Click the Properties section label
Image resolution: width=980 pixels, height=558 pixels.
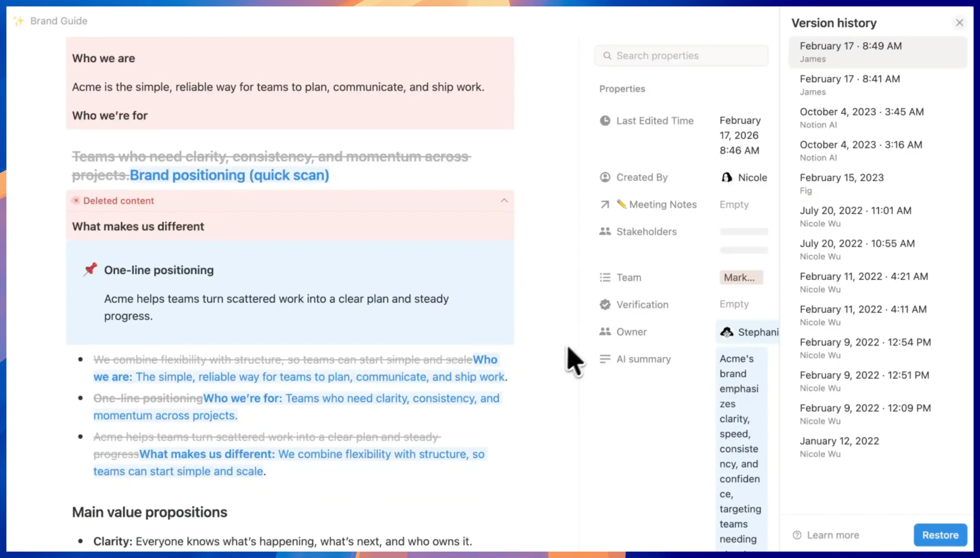(622, 89)
